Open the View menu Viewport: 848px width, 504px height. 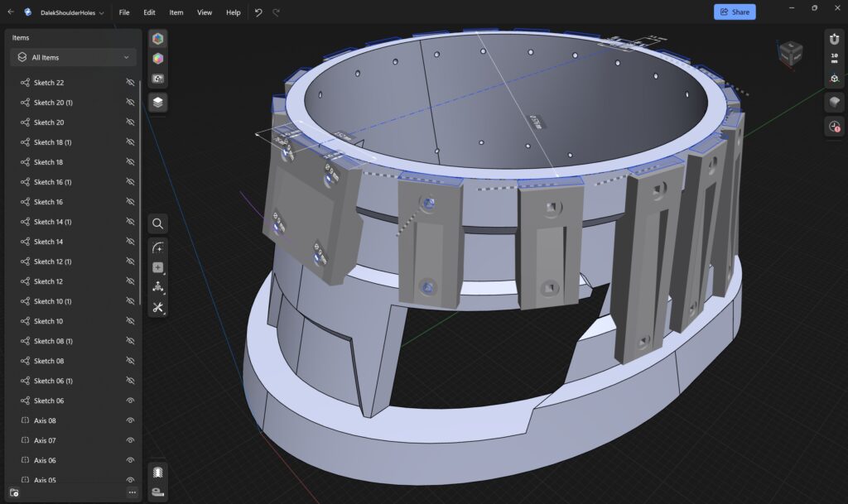click(205, 12)
